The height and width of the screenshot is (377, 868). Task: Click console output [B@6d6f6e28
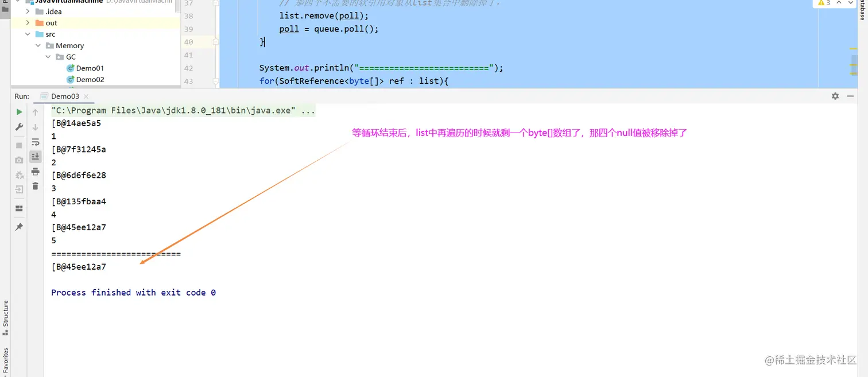pos(79,175)
